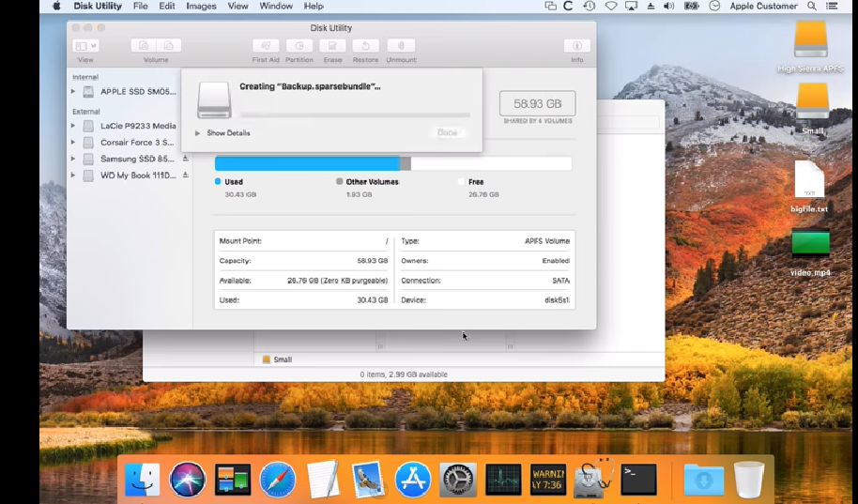Open the Images menu
The width and height of the screenshot is (858, 504).
tap(201, 6)
